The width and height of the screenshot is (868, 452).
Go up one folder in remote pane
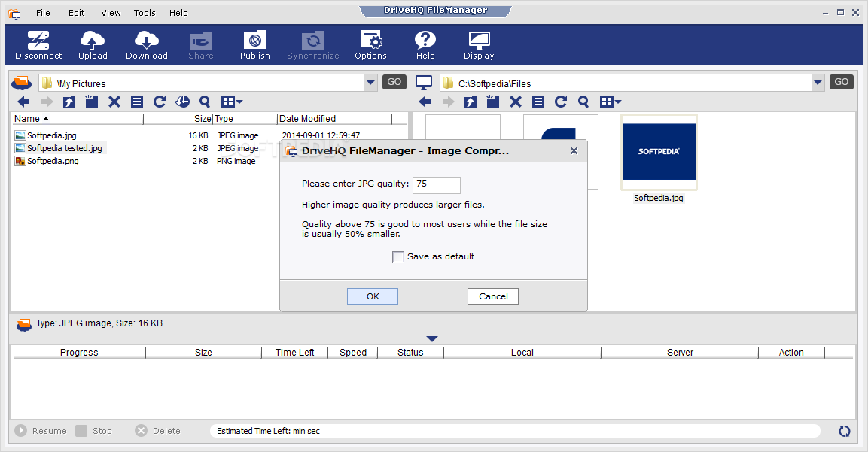pos(69,102)
